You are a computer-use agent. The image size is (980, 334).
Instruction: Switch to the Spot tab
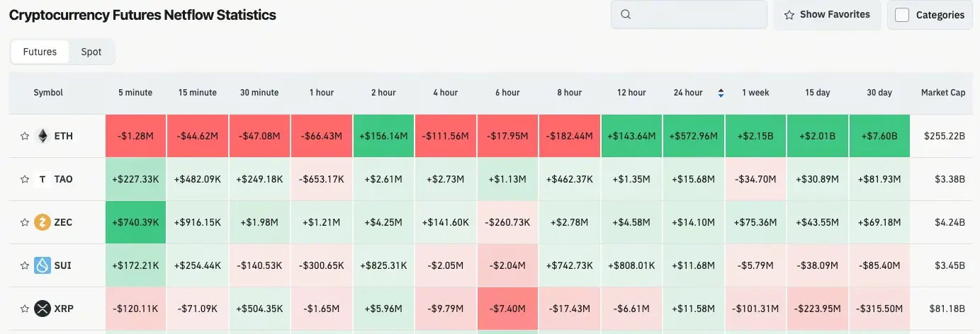[91, 52]
